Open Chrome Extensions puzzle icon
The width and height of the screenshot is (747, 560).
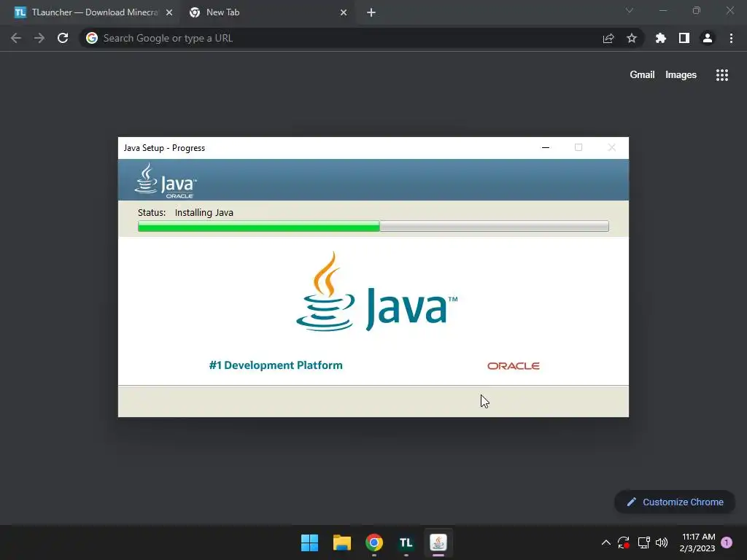click(x=661, y=38)
